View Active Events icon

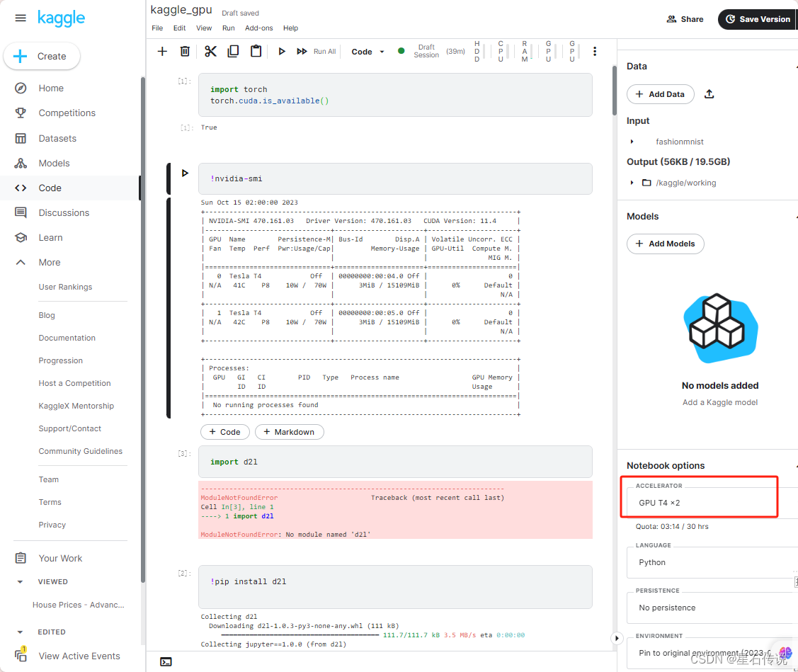click(21, 655)
